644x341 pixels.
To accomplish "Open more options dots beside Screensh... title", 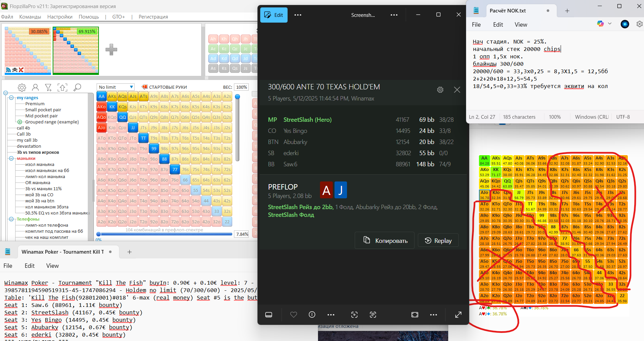I will [394, 15].
